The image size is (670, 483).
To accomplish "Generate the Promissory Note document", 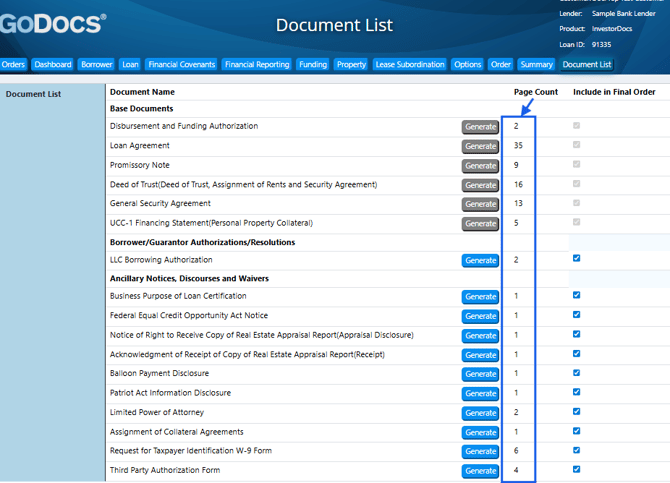I will [480, 166].
